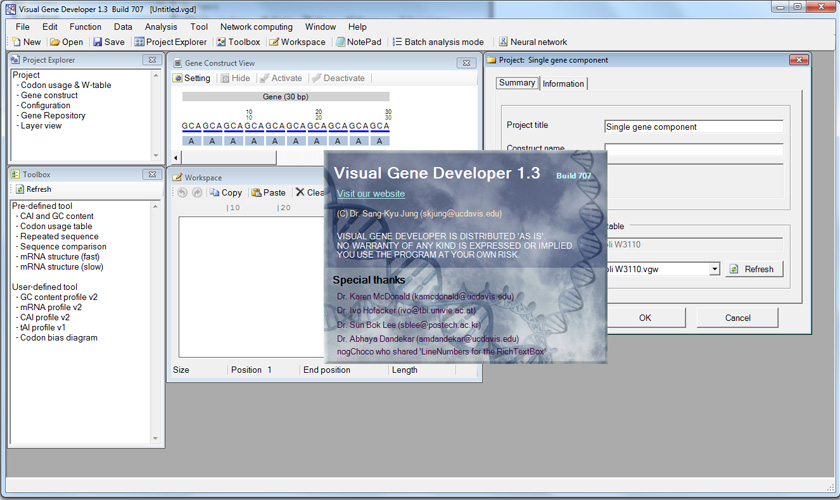The height and width of the screenshot is (500, 840).
Task: Open the Tool menu
Action: [x=199, y=27]
